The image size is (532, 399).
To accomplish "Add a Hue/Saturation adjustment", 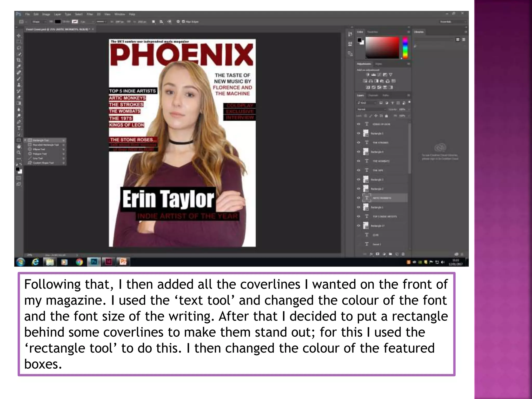I will click(x=365, y=81).
